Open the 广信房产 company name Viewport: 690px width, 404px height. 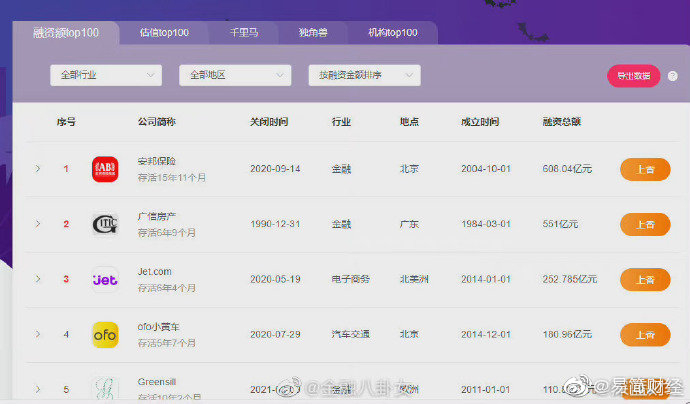click(x=157, y=217)
